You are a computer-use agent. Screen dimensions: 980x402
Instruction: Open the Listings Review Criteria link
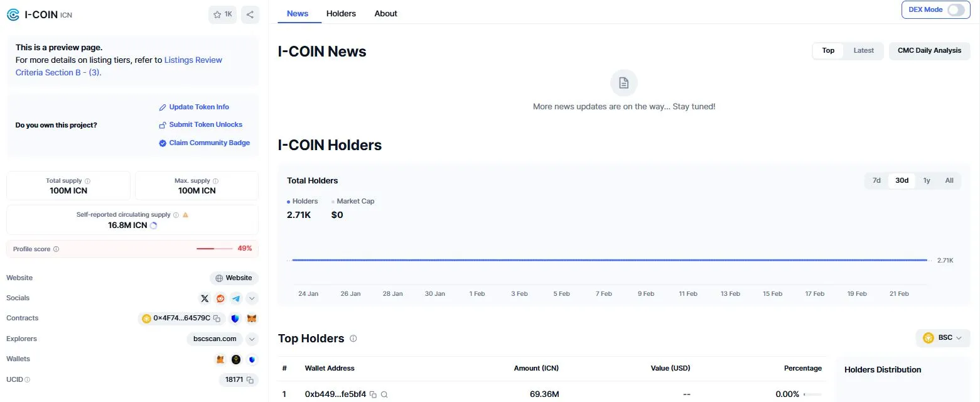pyautogui.click(x=193, y=60)
